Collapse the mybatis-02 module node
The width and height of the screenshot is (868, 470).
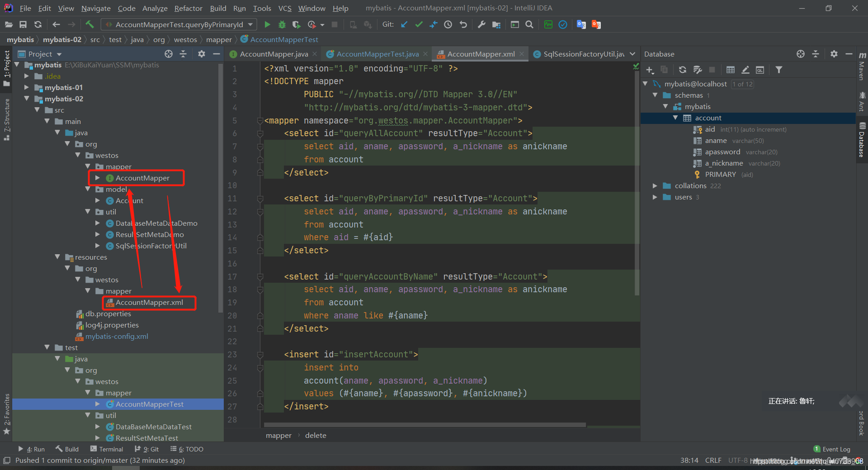click(27, 99)
